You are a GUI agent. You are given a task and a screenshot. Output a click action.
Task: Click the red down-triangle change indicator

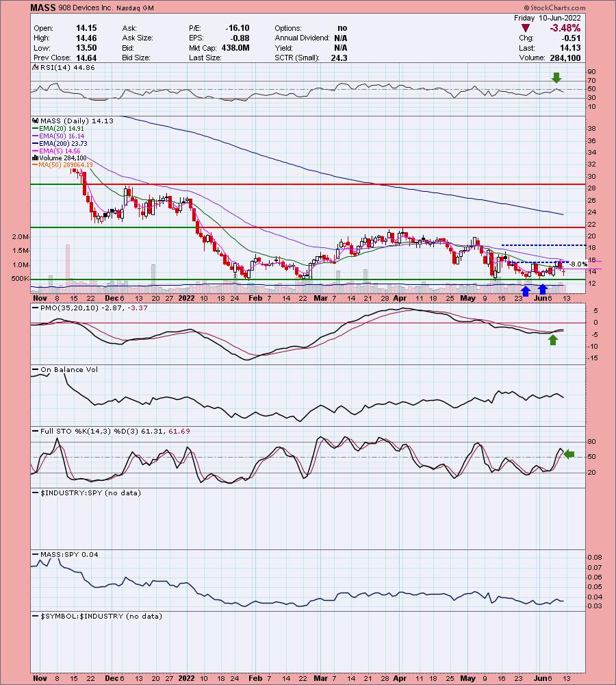526,28
